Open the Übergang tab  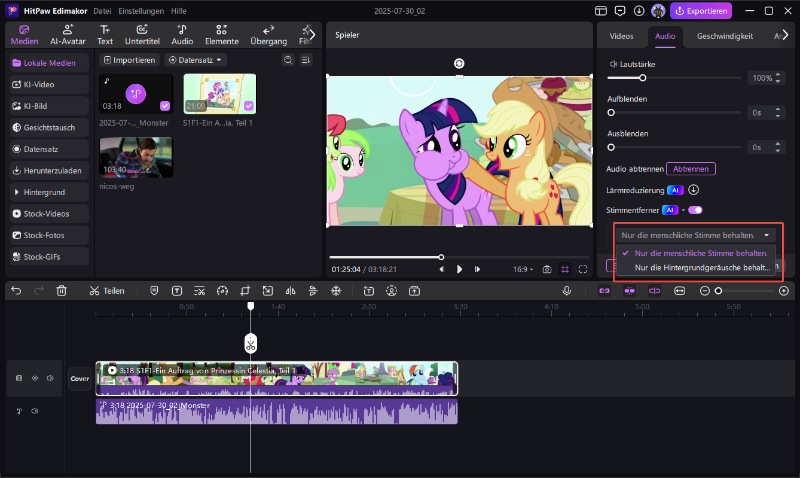pyautogui.click(x=268, y=35)
